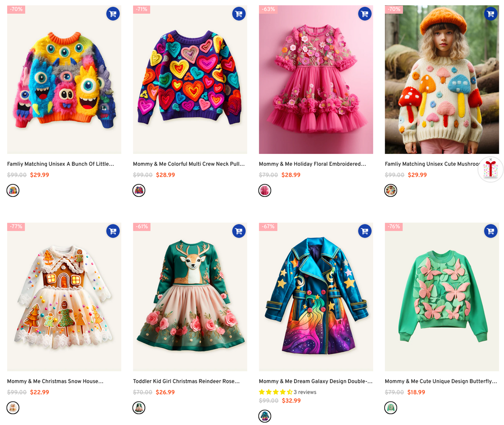The height and width of the screenshot is (425, 504).
Task: View the 3 reviews for galaxy coat
Action: [x=305, y=392]
